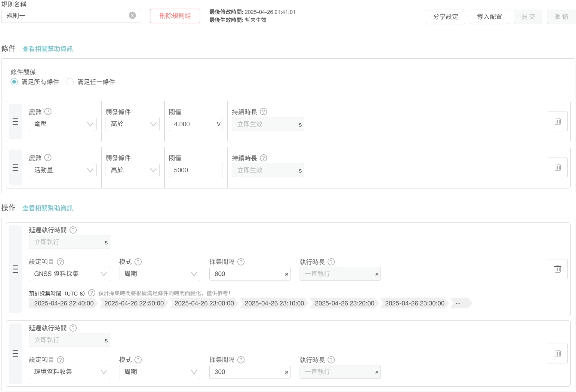Open 查看相關幫助資訊 link next to 條件

pos(48,49)
